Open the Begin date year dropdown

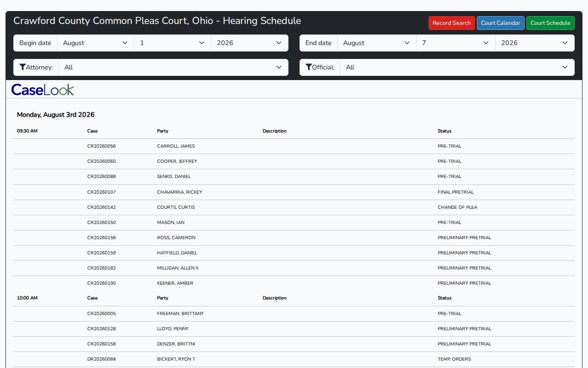point(249,43)
